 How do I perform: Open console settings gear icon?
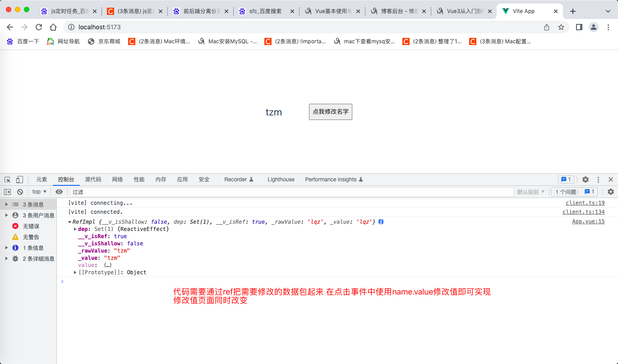coord(611,192)
